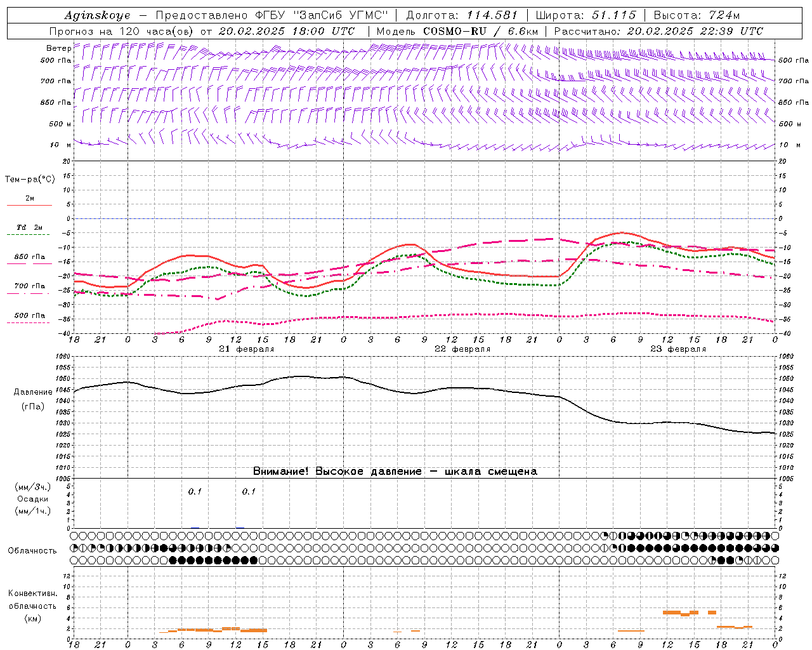Viewport: 812px width, 650px height.
Task: Click the green dotted dew point curve
Action: 424,270
